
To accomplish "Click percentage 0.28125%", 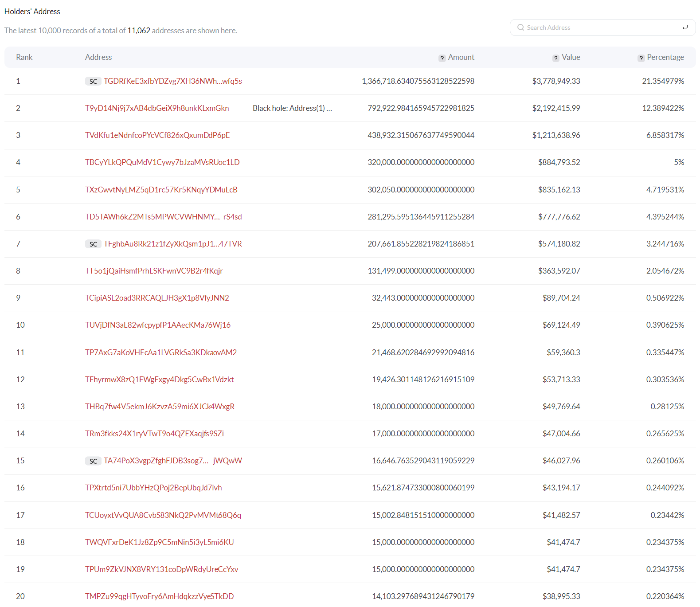I will point(667,407).
